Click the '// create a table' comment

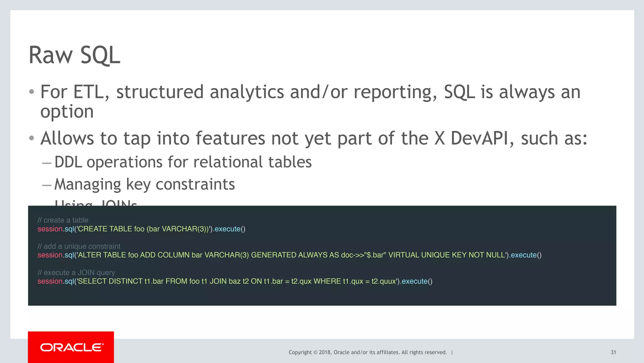[63, 220]
